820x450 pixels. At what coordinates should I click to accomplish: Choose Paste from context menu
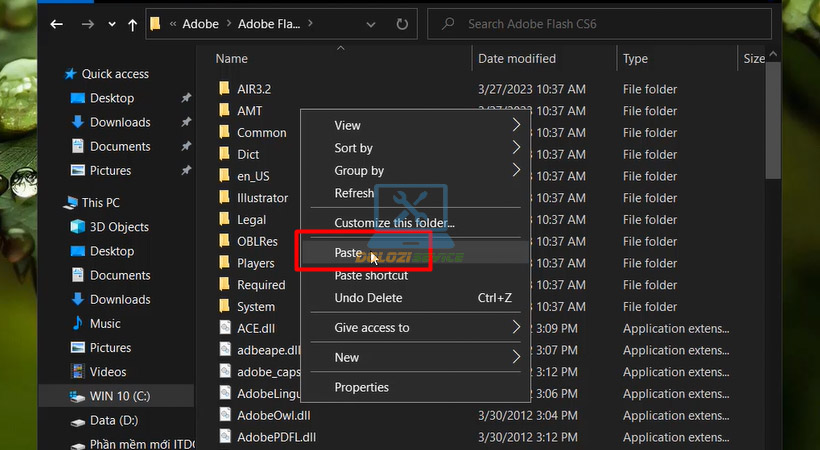pos(348,253)
